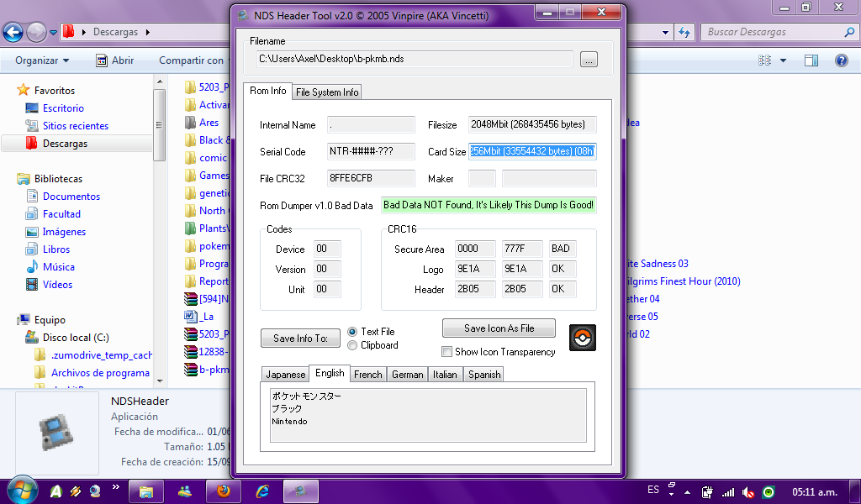Screen dimensions: 861x504
Task: Click the refresh icon beside address bar
Action: [684, 32]
